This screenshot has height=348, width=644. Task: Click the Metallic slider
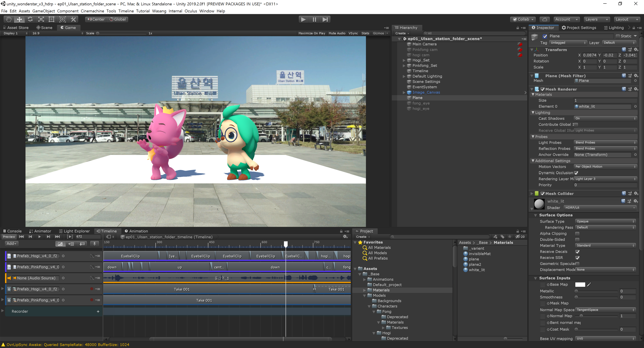[597, 291]
